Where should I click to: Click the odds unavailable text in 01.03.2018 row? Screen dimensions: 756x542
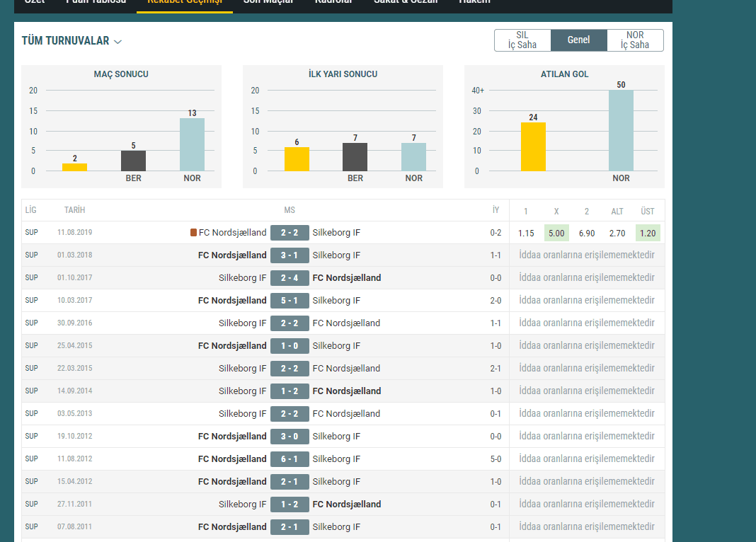click(x=587, y=255)
